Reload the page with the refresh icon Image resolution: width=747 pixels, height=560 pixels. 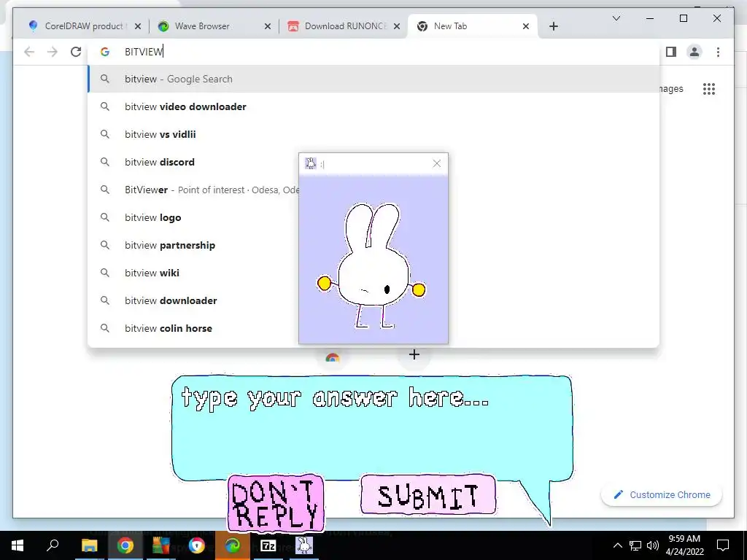76,52
